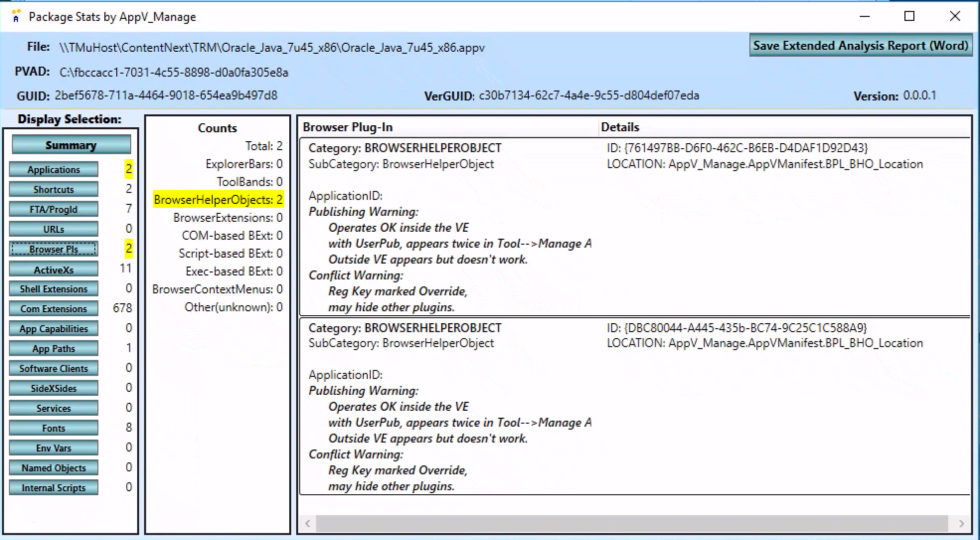Select the ID {DBC80044-A445-435b-BC74-9C25C1C588A9} entry
This screenshot has width=980, height=540.
(736, 328)
